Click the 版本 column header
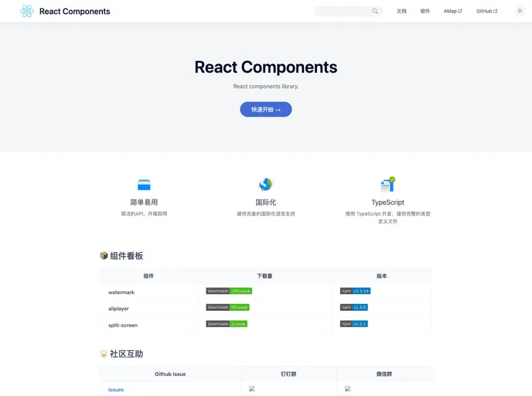The image size is (532, 396). point(382,276)
